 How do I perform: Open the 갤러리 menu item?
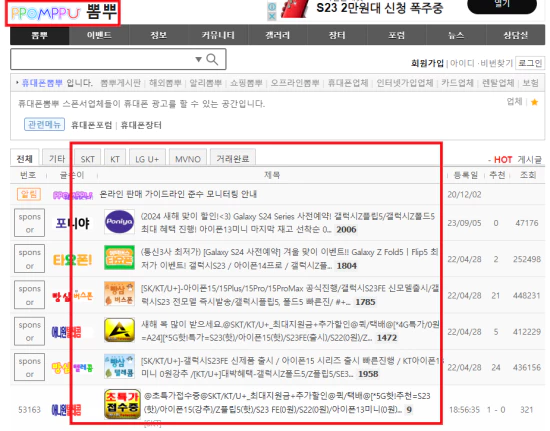(x=277, y=35)
